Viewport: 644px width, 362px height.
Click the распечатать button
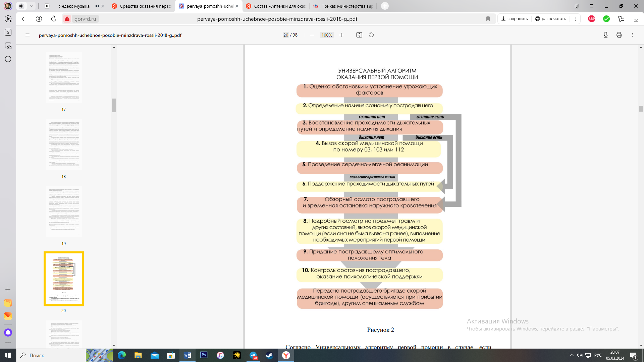click(550, 19)
